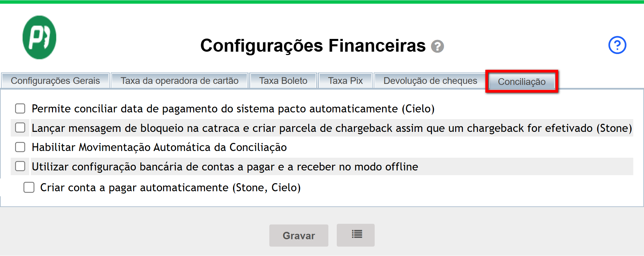This screenshot has width=644, height=256.
Task: Enable automatic payment date conciliation (Cielo)
Action: (20, 108)
